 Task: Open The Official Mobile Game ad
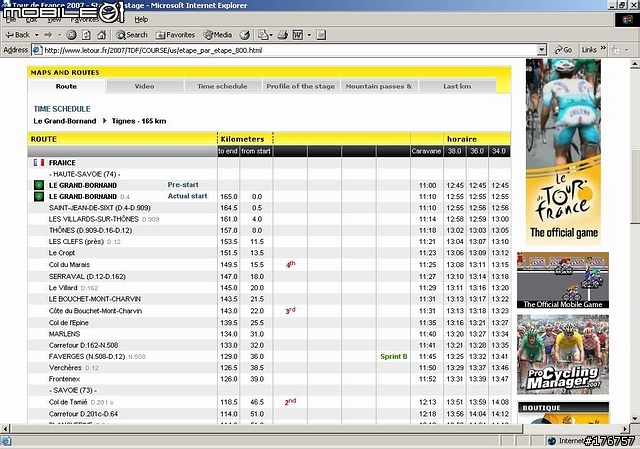[563, 280]
